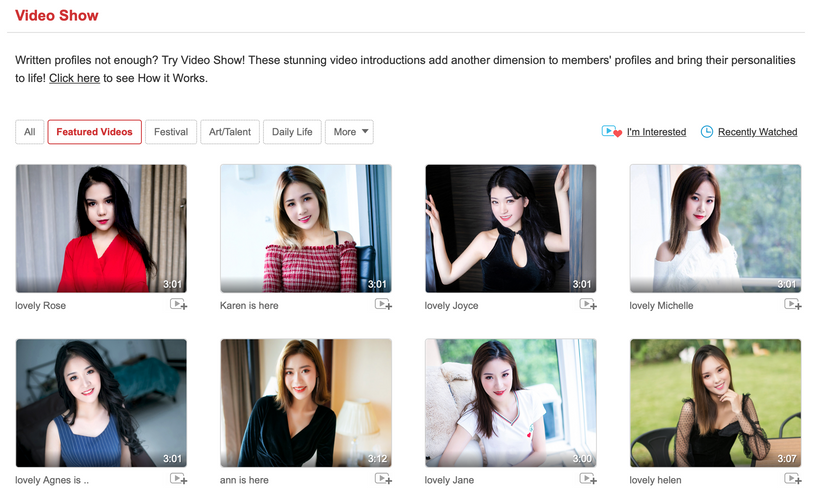Viewport: 820px width, 499px height.
Task: Click the Recently Watched clock icon
Action: pos(707,132)
